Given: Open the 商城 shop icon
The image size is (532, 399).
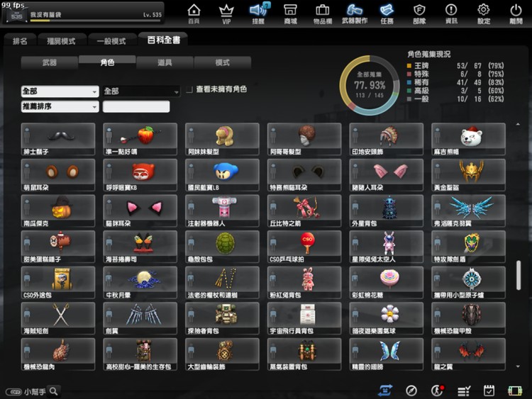Looking at the screenshot, I should [290, 13].
